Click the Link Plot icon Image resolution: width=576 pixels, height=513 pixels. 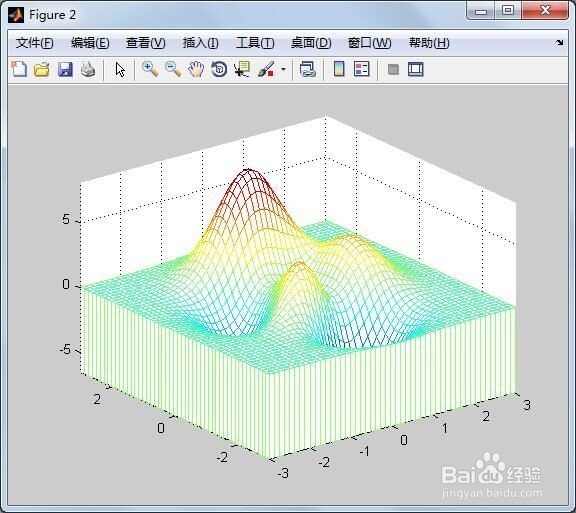[x=307, y=69]
